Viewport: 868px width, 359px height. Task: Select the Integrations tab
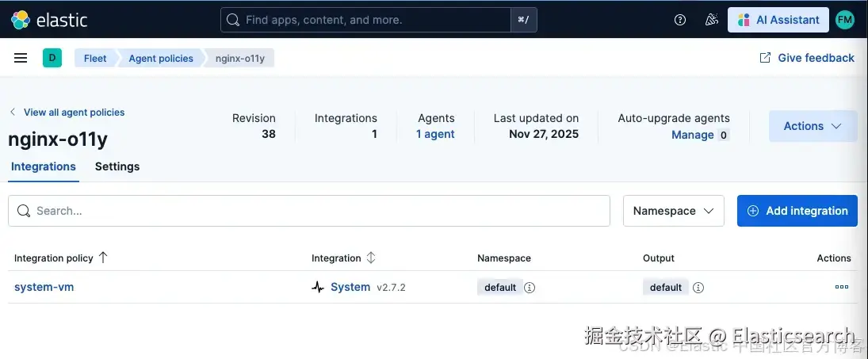click(x=44, y=166)
